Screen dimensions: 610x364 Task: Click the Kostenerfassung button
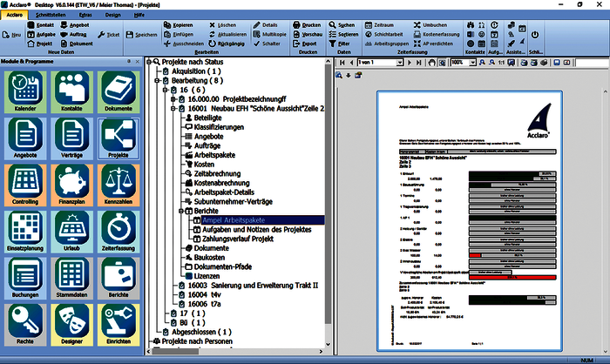(x=437, y=34)
